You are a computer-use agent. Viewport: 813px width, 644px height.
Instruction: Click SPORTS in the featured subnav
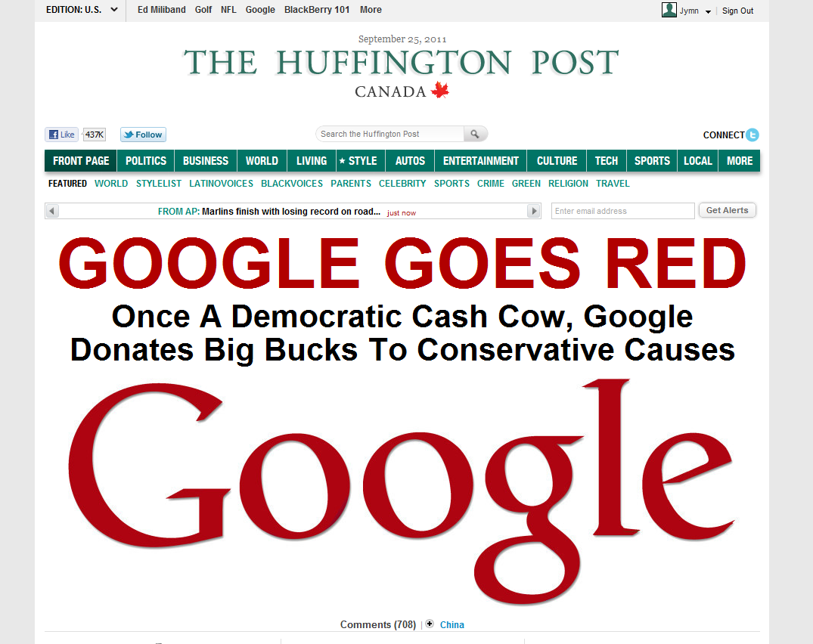point(451,184)
